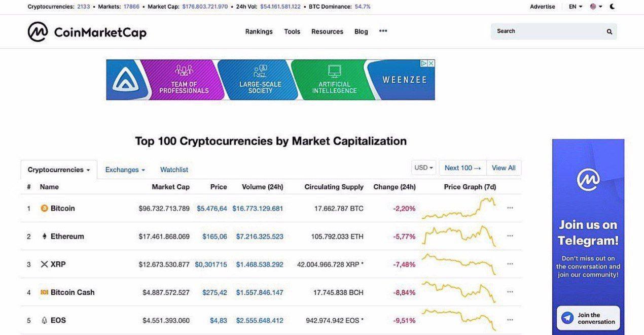The height and width of the screenshot is (335, 644).
Task: Open Bitcoin row options ellipsis
Action: click(x=510, y=208)
